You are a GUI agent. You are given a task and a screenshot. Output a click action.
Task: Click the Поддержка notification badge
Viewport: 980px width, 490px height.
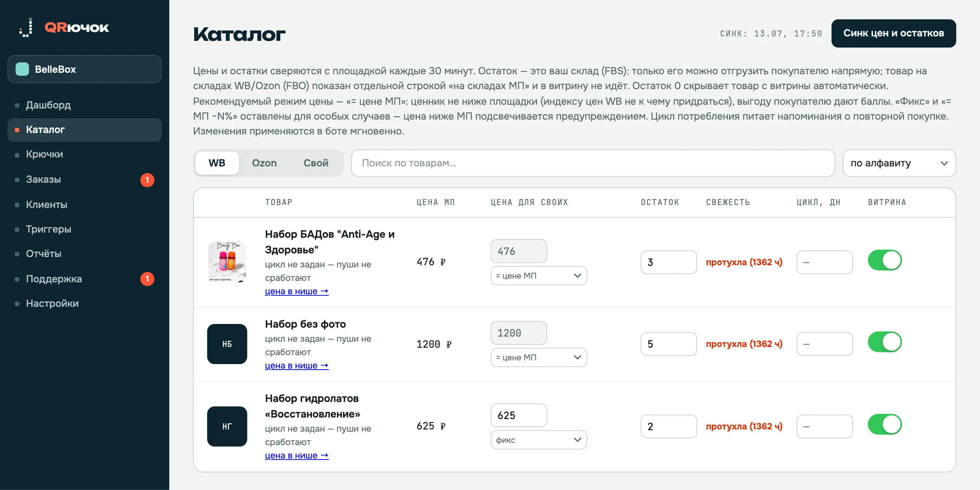[147, 279]
